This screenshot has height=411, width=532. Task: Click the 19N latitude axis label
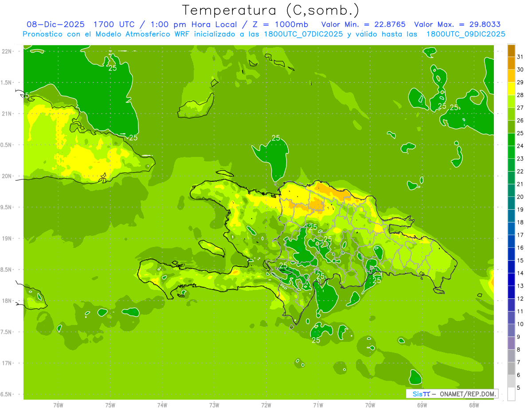[x=7, y=239]
